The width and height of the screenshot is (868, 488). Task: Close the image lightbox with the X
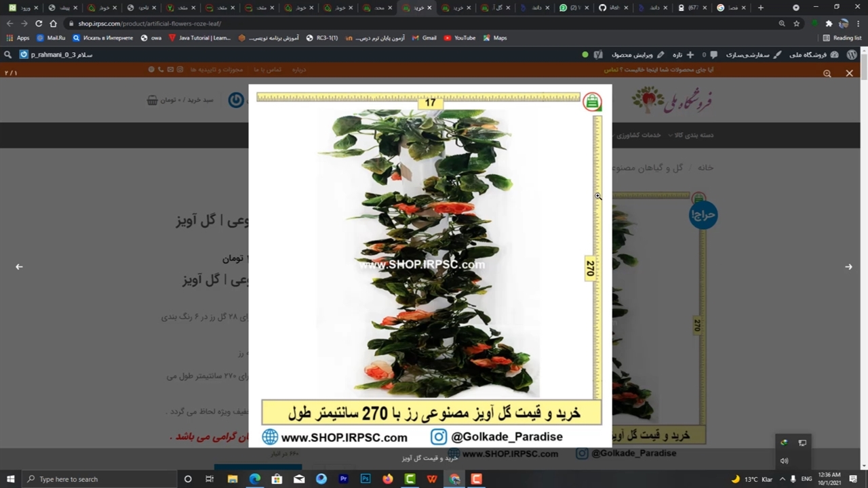click(x=849, y=73)
